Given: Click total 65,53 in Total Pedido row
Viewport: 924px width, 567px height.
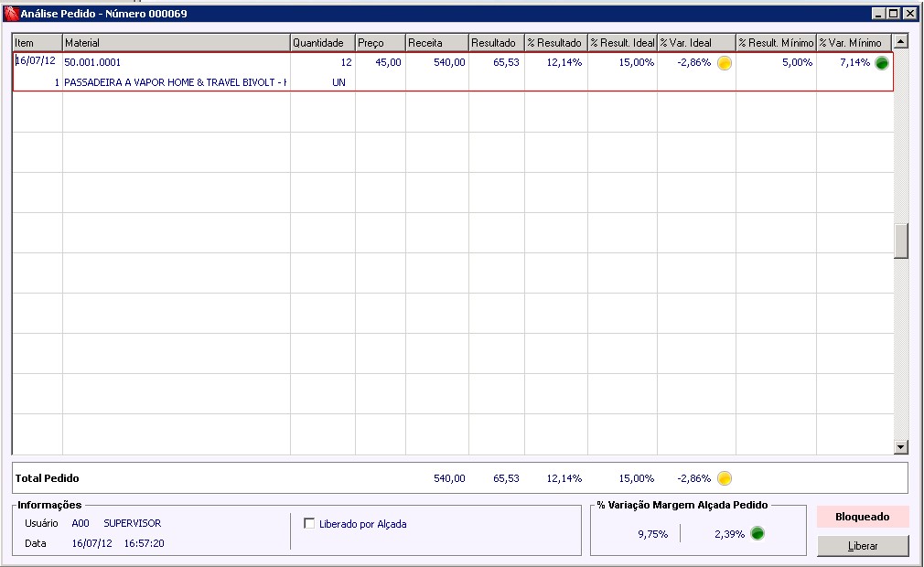Looking at the screenshot, I should [x=506, y=478].
